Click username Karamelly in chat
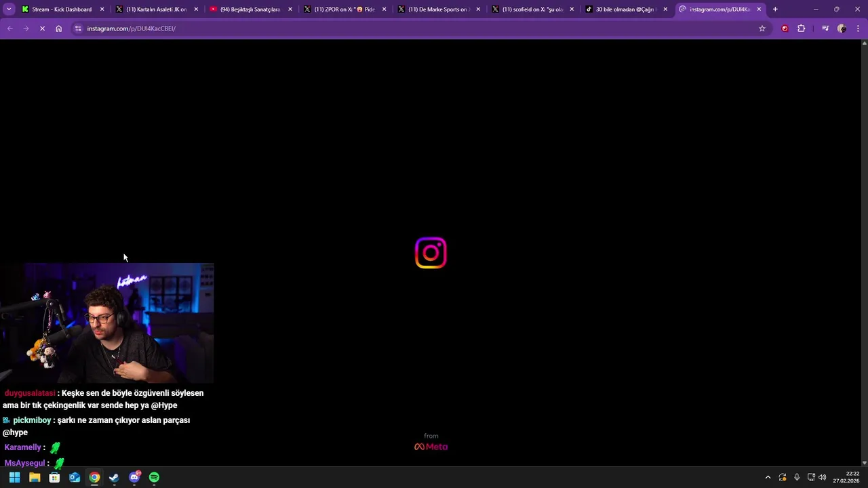Image resolution: width=868 pixels, height=488 pixels. (x=22, y=447)
